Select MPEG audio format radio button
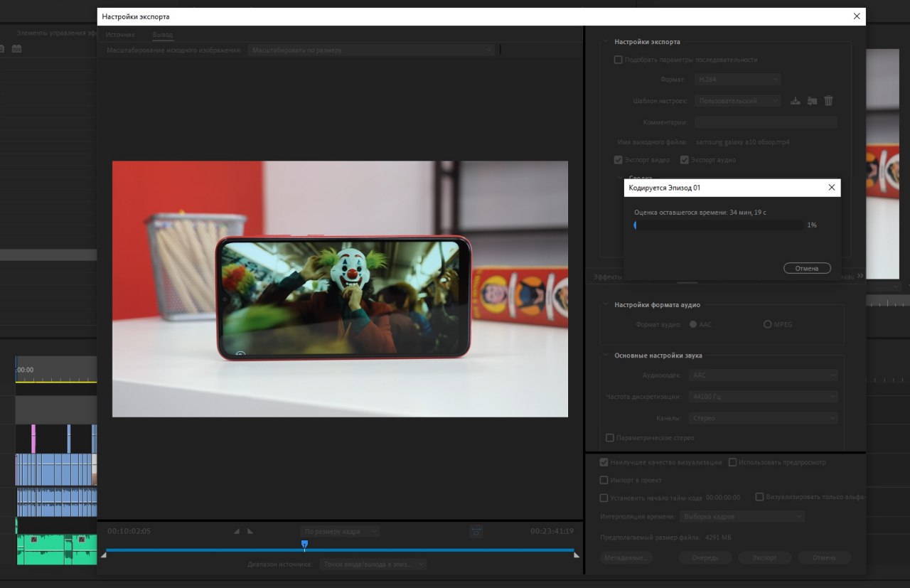910x588 pixels. [x=767, y=324]
